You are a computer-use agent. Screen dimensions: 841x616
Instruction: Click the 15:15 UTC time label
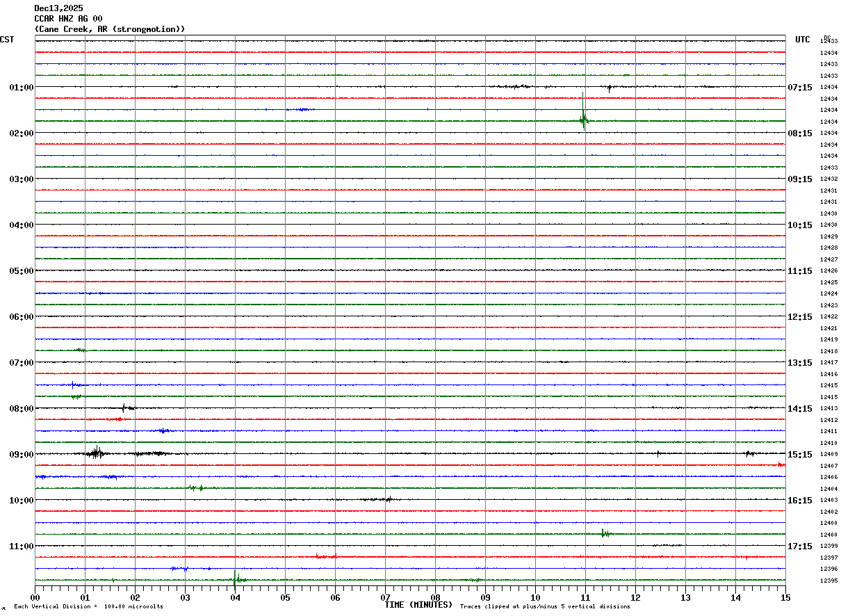800,455
